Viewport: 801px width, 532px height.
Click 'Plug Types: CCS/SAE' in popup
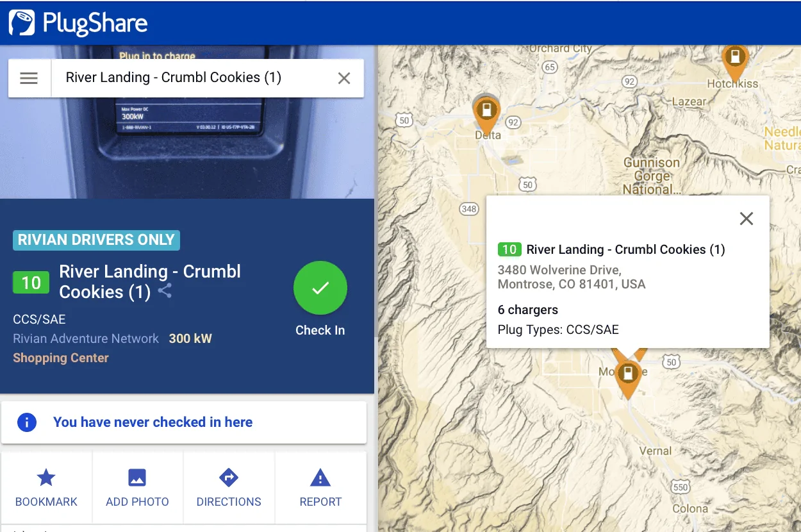(x=558, y=330)
